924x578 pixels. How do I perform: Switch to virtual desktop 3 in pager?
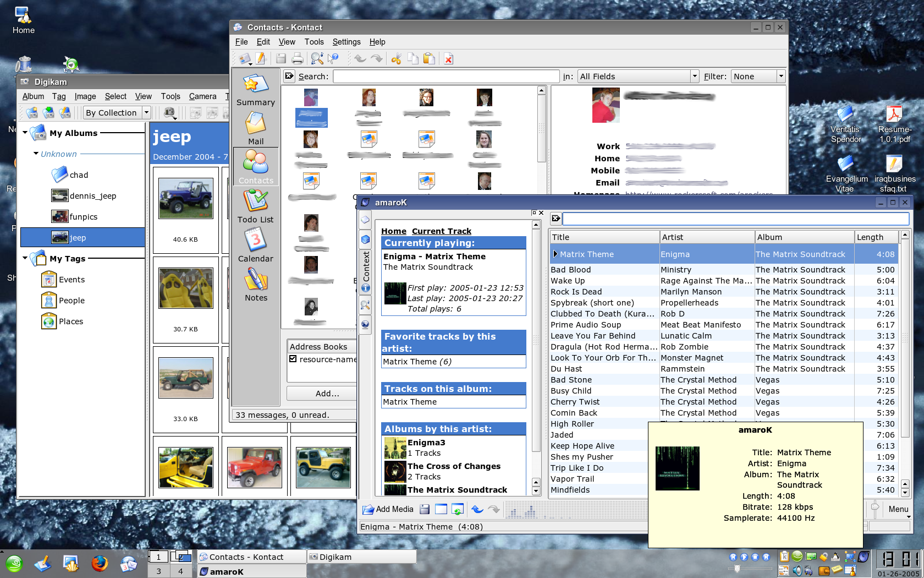coord(158,571)
